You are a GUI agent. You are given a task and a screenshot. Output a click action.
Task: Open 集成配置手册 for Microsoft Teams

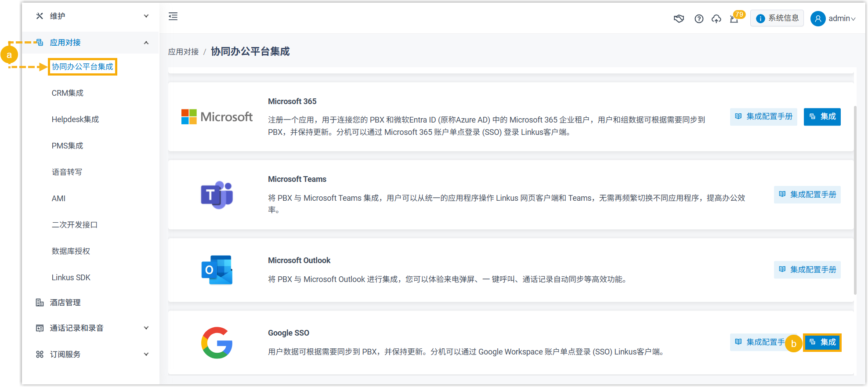click(x=807, y=195)
